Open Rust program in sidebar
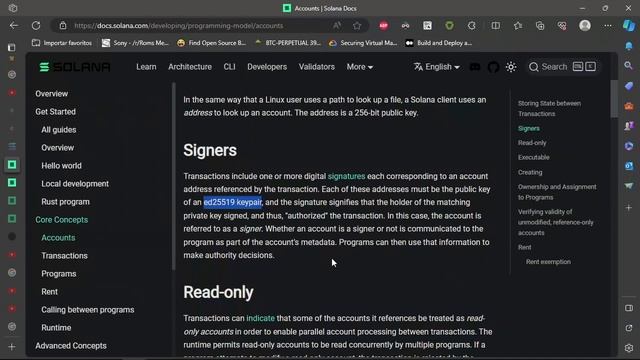Image resolution: width=640 pixels, height=360 pixels. [65, 202]
